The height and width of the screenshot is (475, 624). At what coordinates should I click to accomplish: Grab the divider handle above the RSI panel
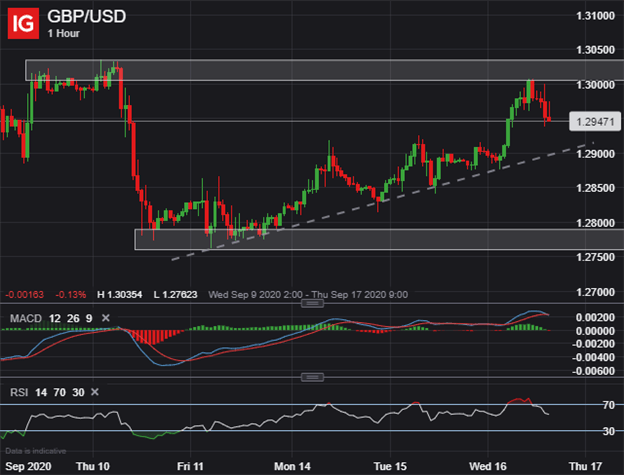312,377
